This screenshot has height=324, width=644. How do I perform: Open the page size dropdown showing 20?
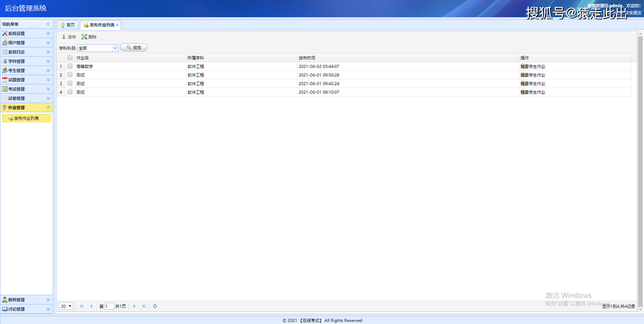(x=66, y=307)
